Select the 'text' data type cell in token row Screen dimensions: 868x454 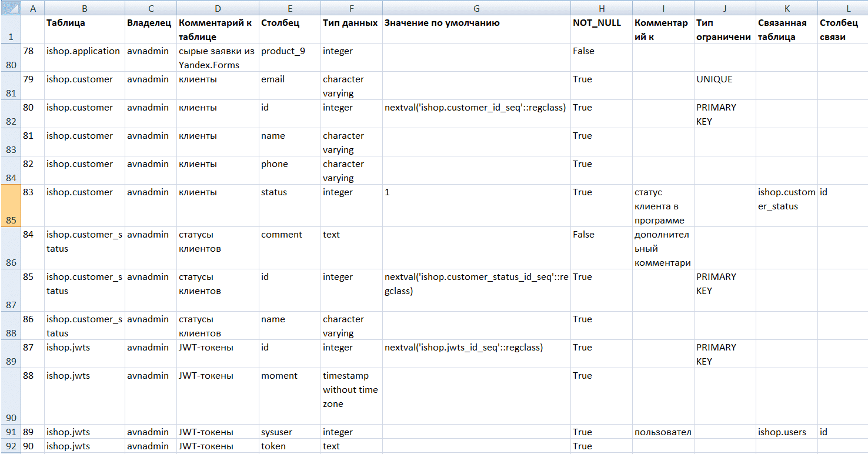pyautogui.click(x=351, y=446)
